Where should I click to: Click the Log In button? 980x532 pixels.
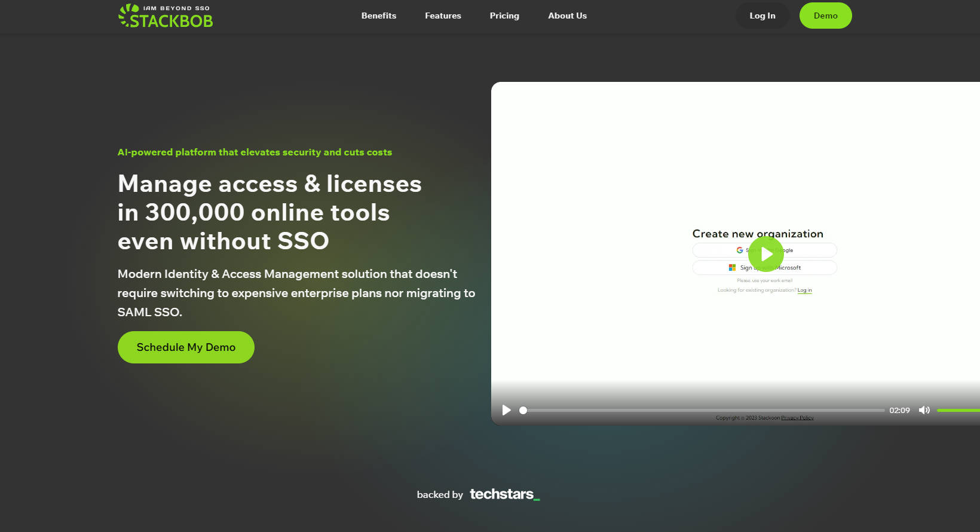762,16
